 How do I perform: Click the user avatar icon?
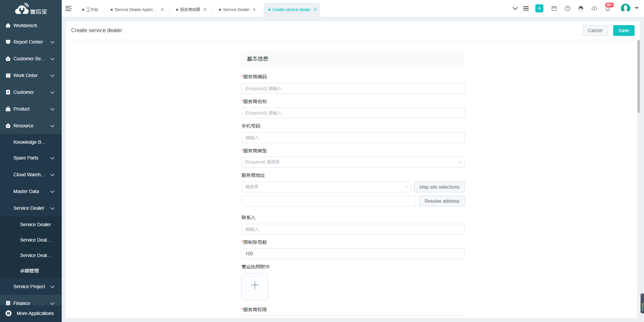click(626, 8)
